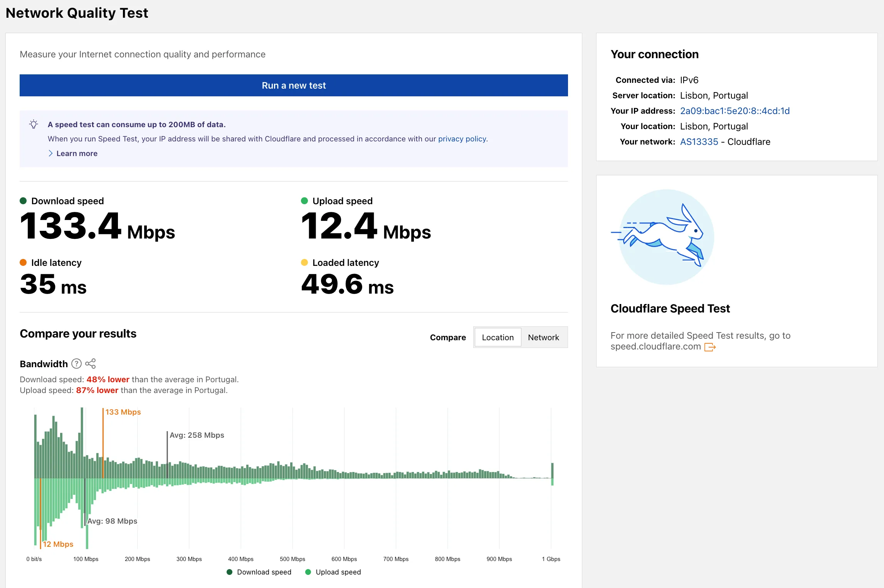The width and height of the screenshot is (884, 588).
Task: Click the lightbulb icon in the data usage notice
Action: pyautogui.click(x=34, y=124)
